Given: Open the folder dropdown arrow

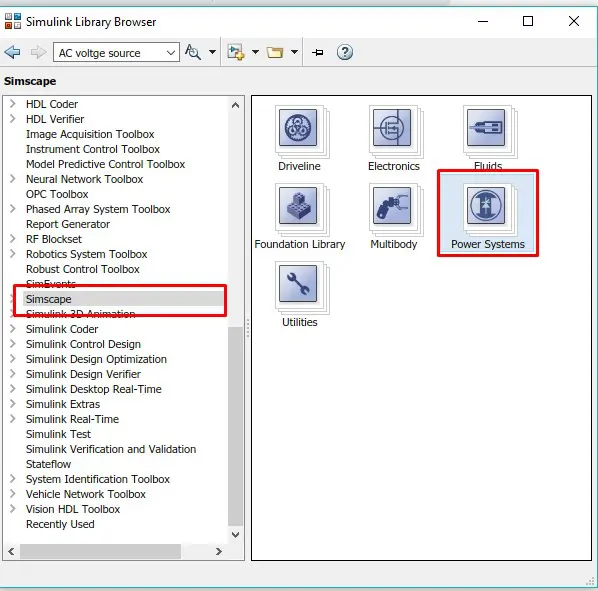Looking at the screenshot, I should (x=294, y=52).
